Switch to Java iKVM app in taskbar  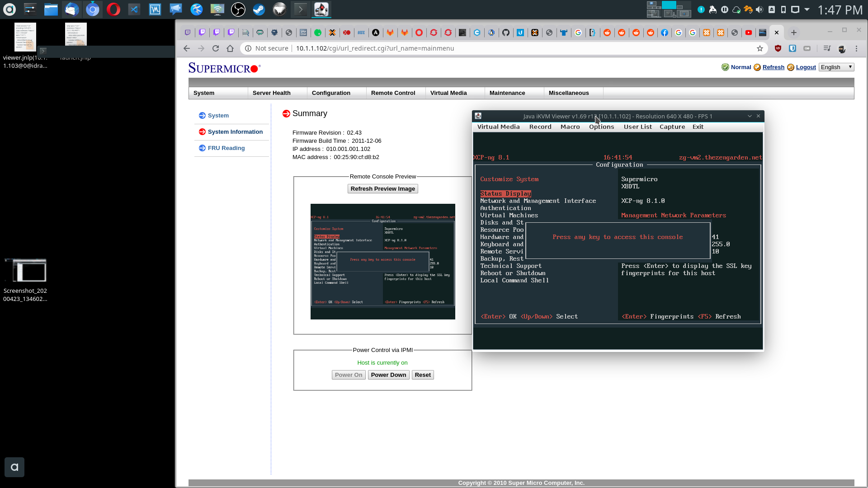pos(321,9)
